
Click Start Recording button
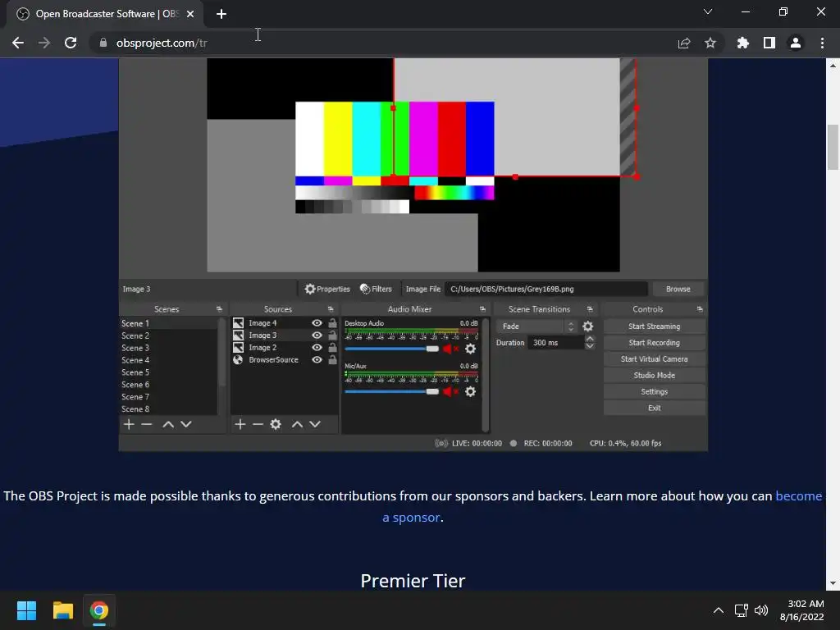pos(654,342)
